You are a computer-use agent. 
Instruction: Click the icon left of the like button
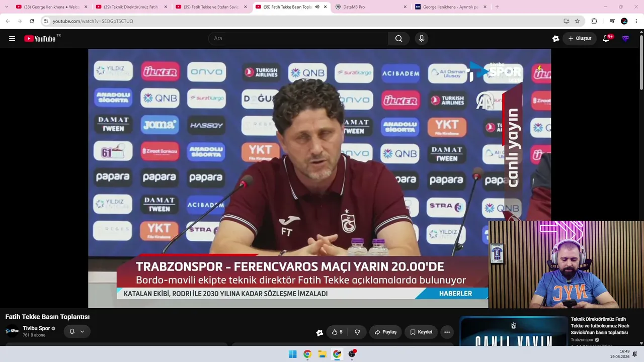pos(319,332)
